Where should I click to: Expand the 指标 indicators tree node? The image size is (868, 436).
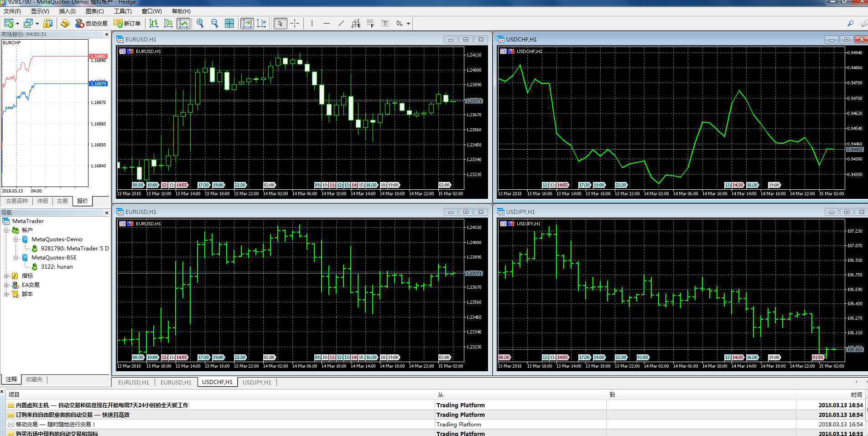6,276
